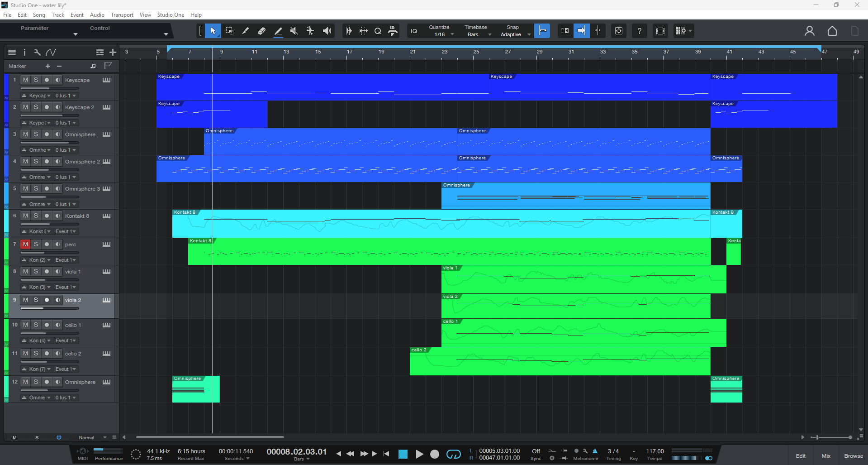
Task: Switch to the Edit view
Action: point(801,456)
